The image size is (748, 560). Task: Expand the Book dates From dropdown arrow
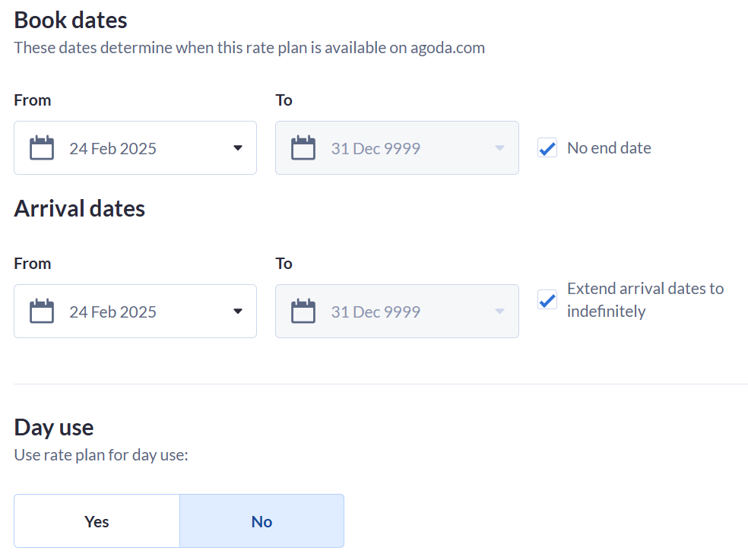[238, 148]
